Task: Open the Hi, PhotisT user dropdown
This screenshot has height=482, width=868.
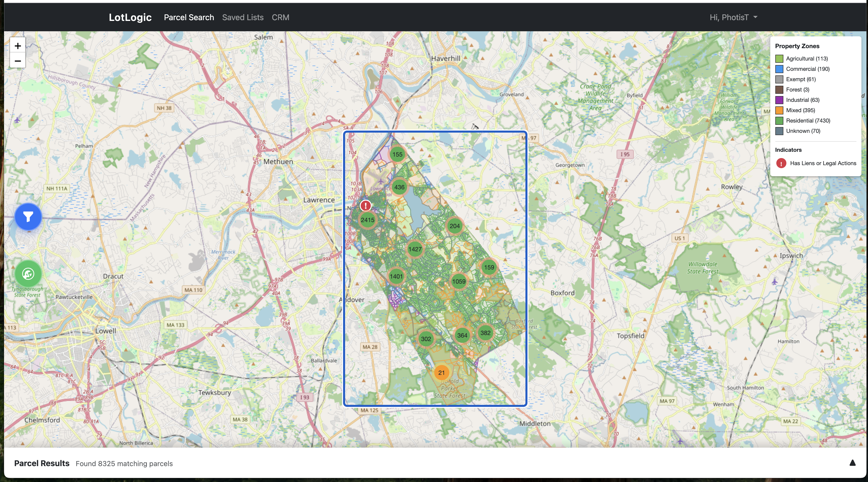Action: click(733, 18)
